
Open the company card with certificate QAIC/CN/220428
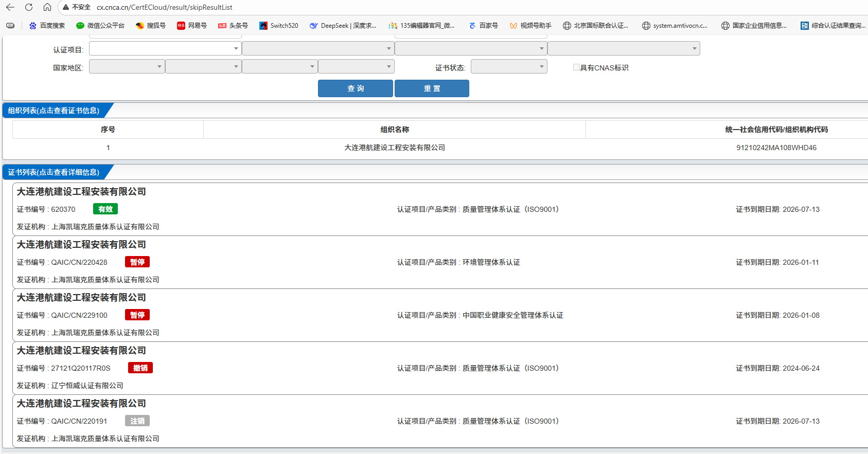(x=440, y=262)
